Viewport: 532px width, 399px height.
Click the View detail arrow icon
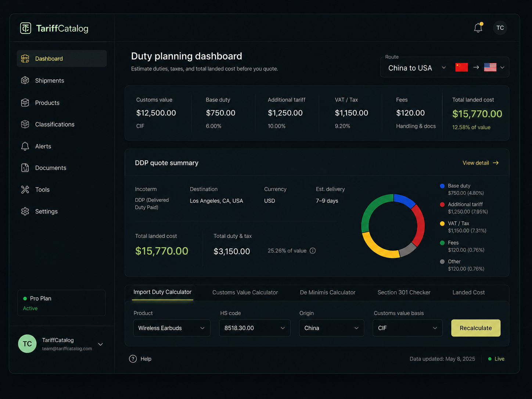496,163
